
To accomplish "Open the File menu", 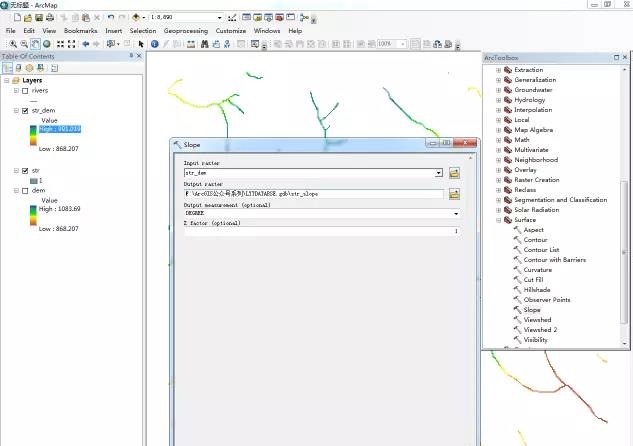I will click(10, 31).
